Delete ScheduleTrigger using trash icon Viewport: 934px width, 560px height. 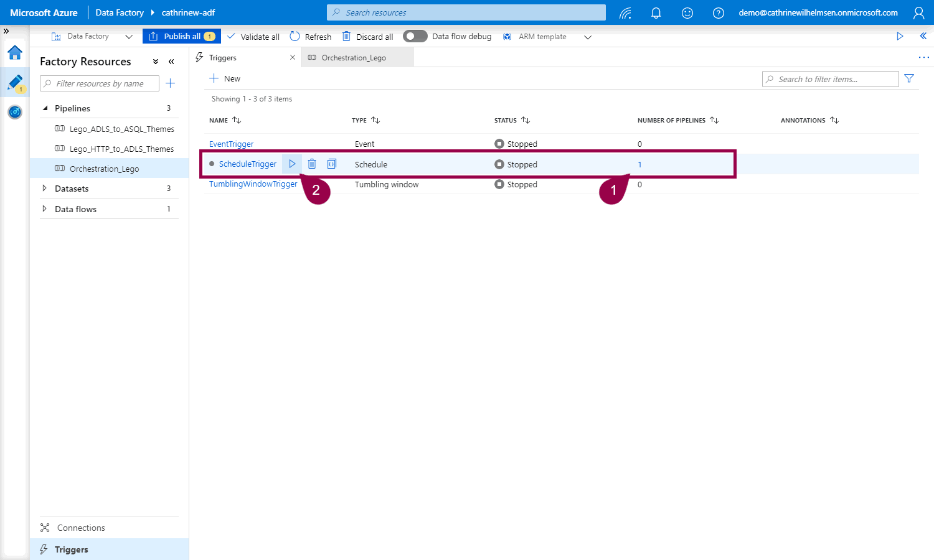point(312,164)
